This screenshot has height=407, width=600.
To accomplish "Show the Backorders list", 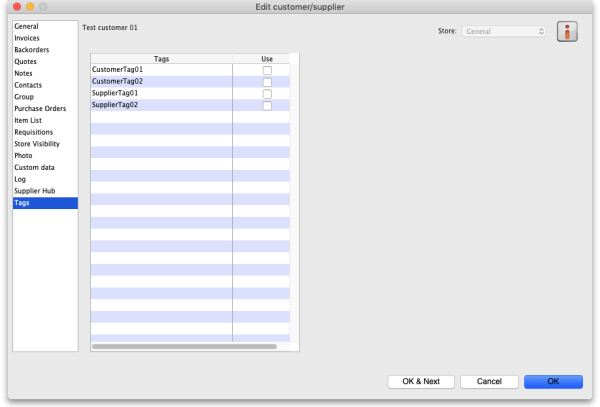I will 31,49.
